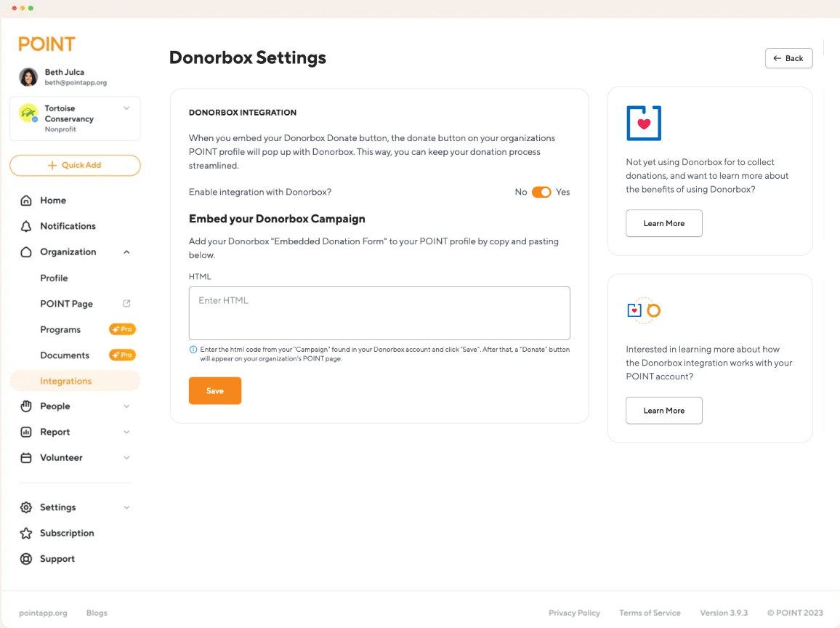Open Settings using the gear icon

tap(25, 507)
